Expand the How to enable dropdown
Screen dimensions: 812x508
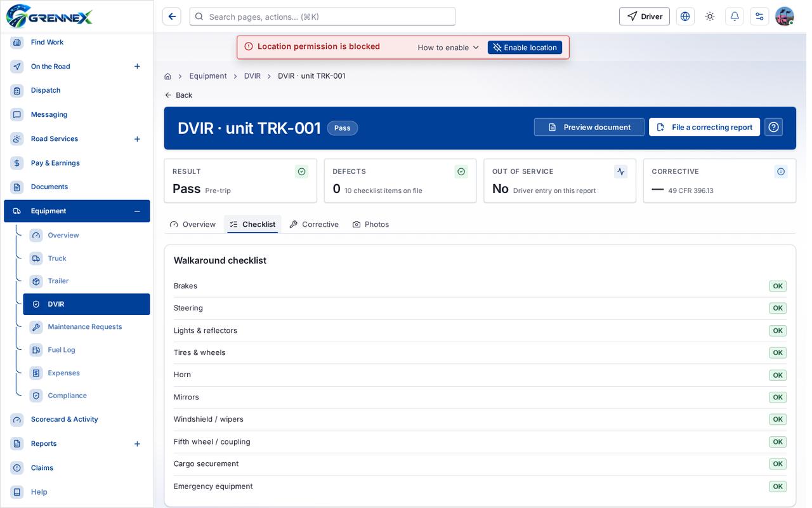click(449, 48)
